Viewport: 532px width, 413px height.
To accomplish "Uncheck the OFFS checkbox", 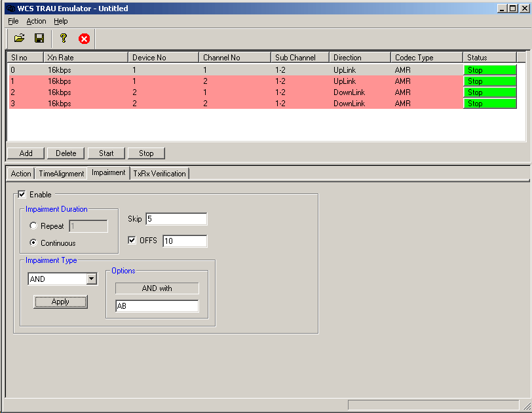I will pyautogui.click(x=132, y=241).
